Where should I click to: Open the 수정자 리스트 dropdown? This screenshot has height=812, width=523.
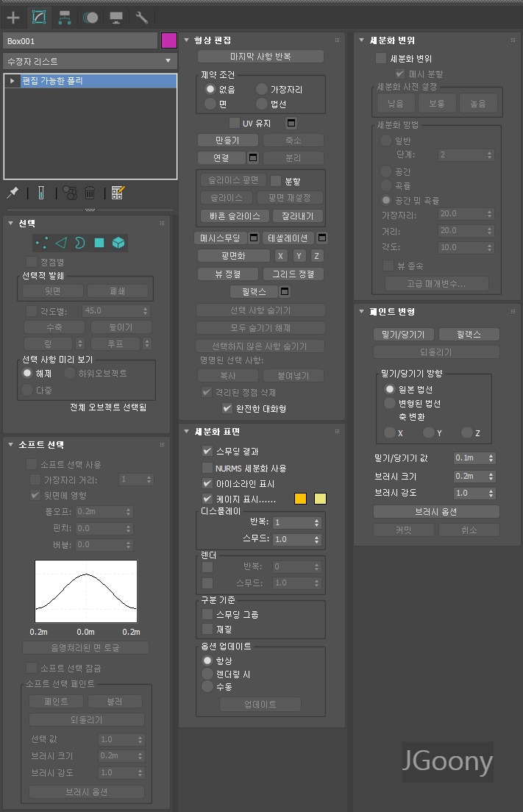[x=90, y=61]
